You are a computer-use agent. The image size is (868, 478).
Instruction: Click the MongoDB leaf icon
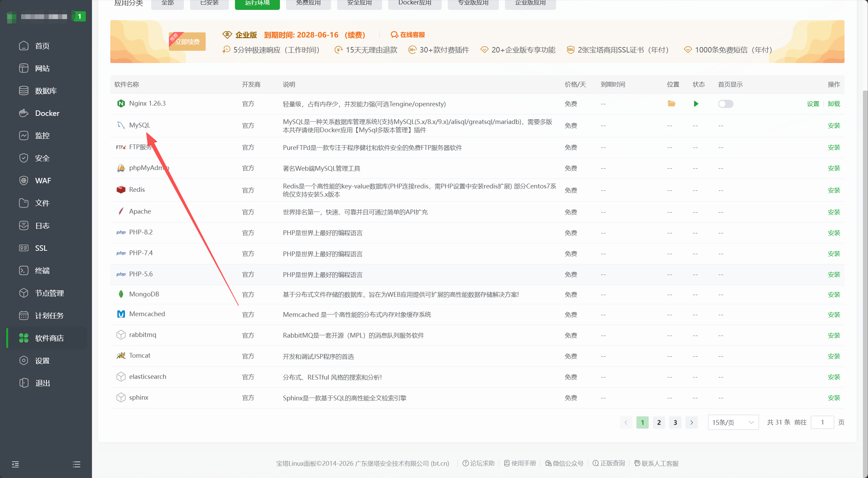click(121, 294)
